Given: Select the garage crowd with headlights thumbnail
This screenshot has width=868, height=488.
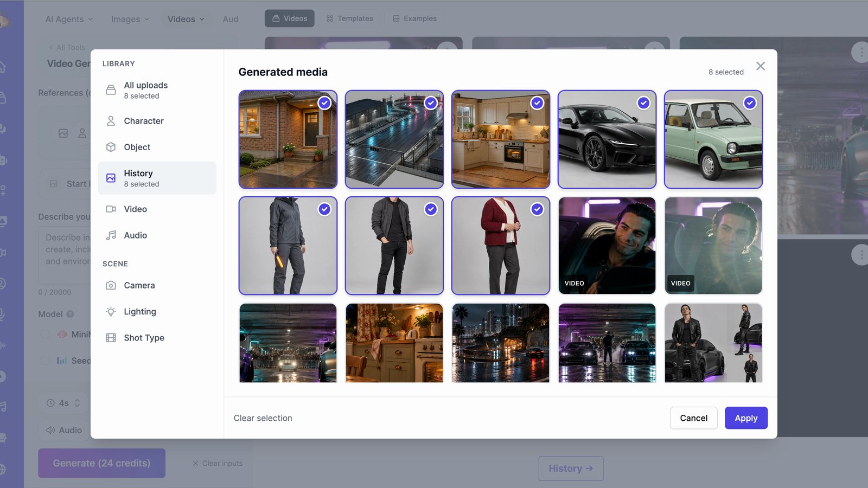Looking at the screenshot, I should click(288, 343).
